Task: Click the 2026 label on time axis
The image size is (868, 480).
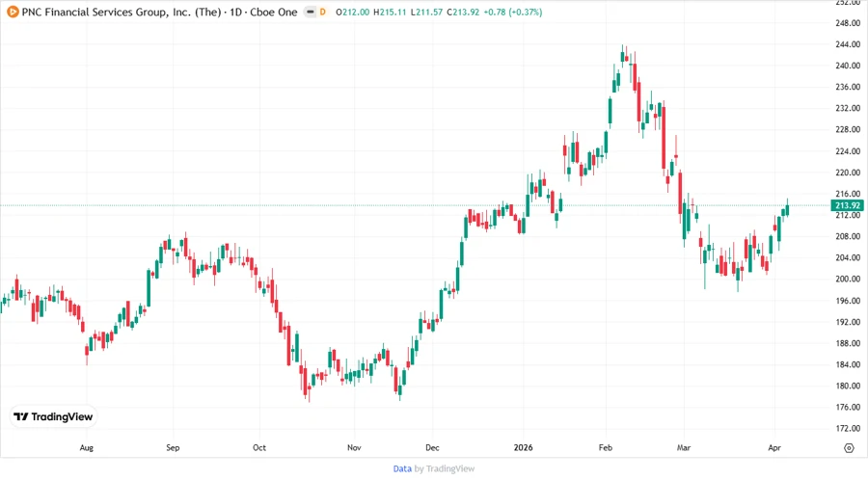Action: coord(523,448)
